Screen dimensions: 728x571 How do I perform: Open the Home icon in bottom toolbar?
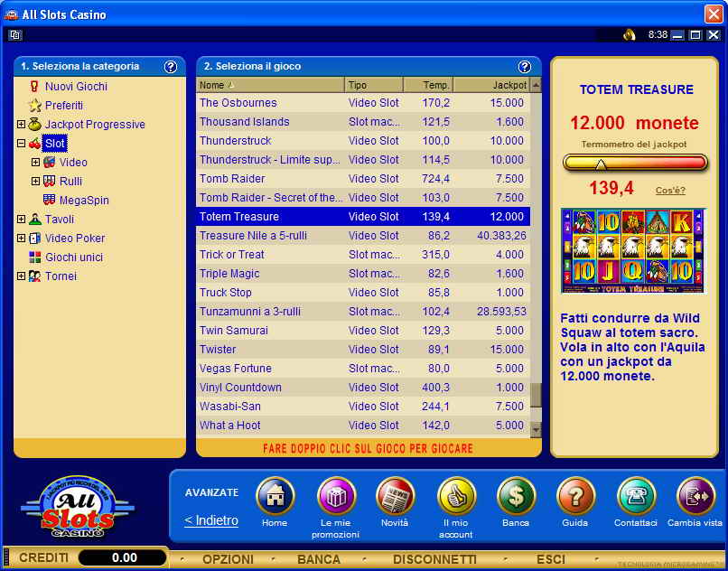pyautogui.click(x=275, y=496)
